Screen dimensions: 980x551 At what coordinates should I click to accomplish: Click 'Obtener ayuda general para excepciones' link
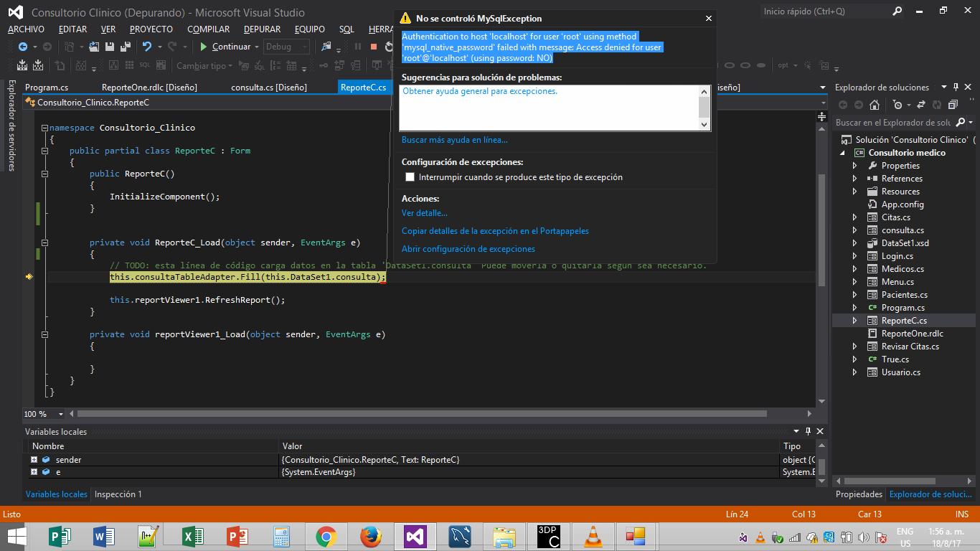[x=480, y=91]
